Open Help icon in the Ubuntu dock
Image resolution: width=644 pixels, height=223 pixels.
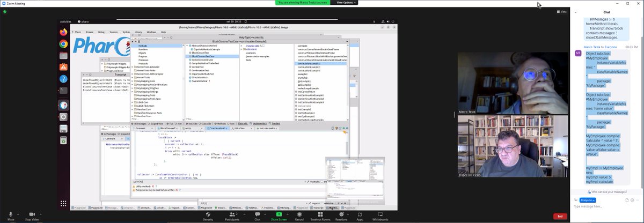point(63,79)
